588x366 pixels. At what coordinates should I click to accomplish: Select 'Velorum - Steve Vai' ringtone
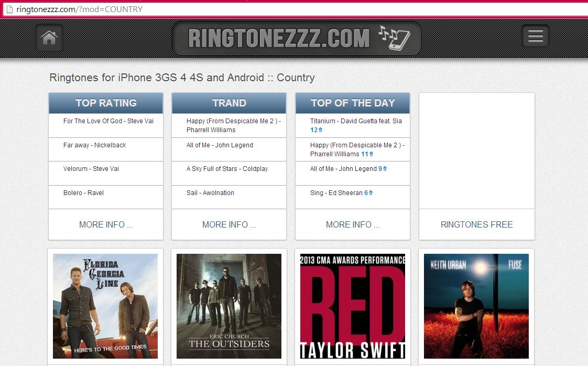[91, 168]
